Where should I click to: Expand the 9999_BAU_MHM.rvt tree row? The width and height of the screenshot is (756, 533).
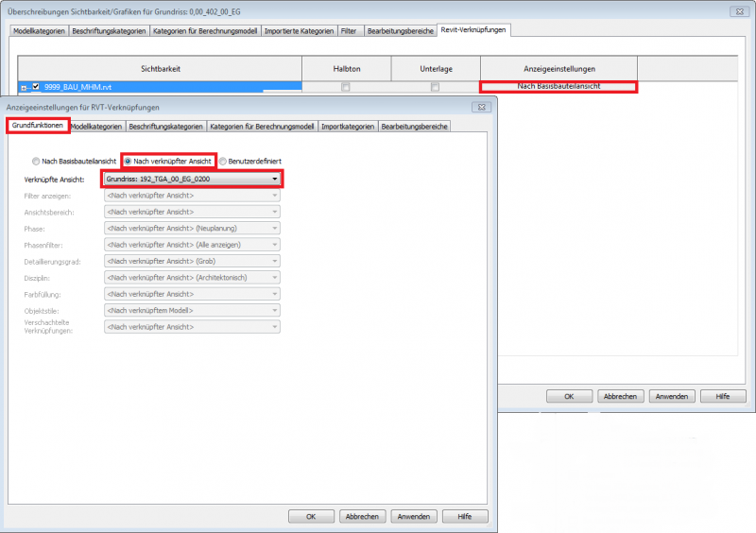click(x=24, y=87)
